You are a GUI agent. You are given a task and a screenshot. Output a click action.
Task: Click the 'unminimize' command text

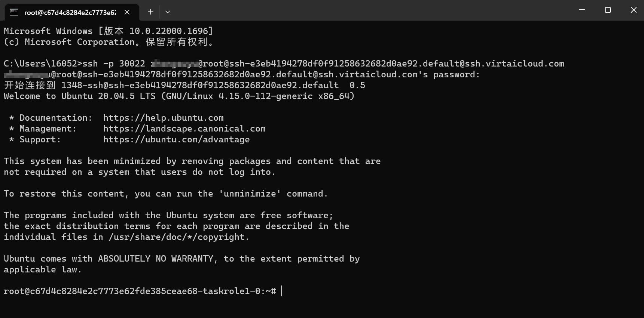tap(250, 194)
